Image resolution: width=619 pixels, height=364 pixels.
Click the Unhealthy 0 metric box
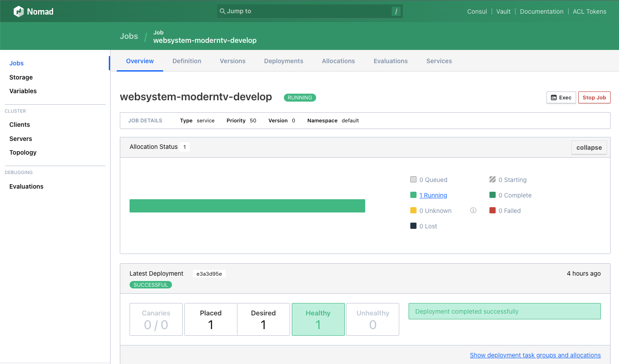pos(373,319)
